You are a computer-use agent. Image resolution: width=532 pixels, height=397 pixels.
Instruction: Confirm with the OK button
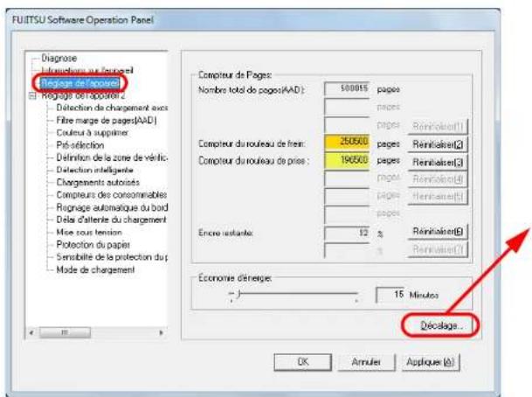pos(302,362)
